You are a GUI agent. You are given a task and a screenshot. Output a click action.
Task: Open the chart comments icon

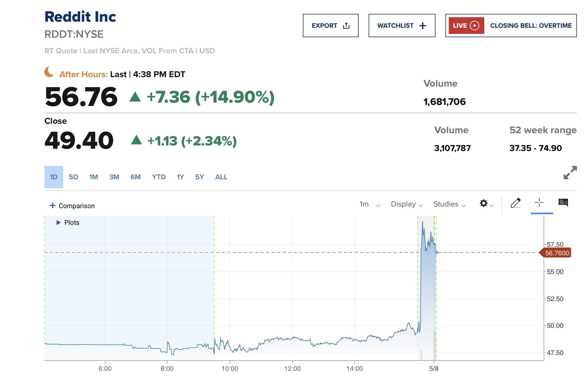pos(563,203)
